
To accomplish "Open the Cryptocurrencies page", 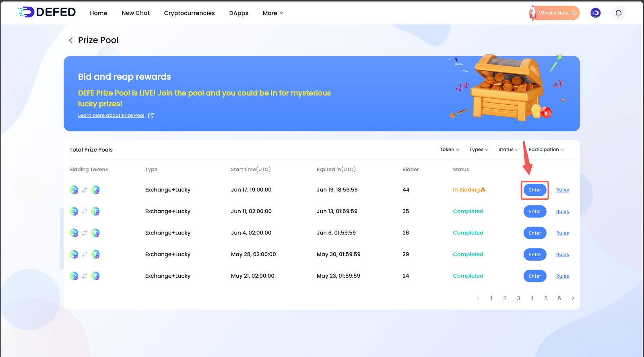I will 189,13.
